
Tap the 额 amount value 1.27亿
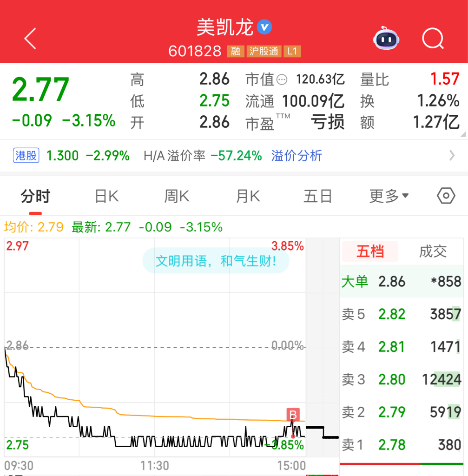[436, 122]
